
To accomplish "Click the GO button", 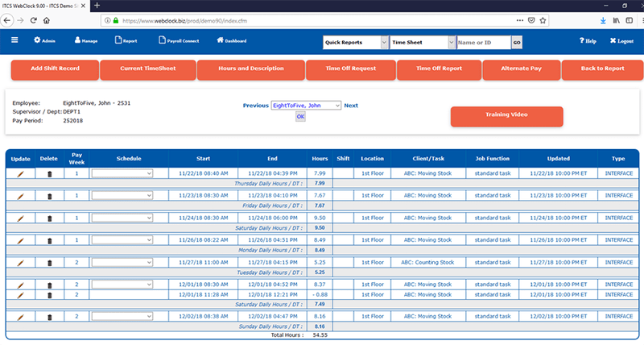I will click(x=517, y=43).
